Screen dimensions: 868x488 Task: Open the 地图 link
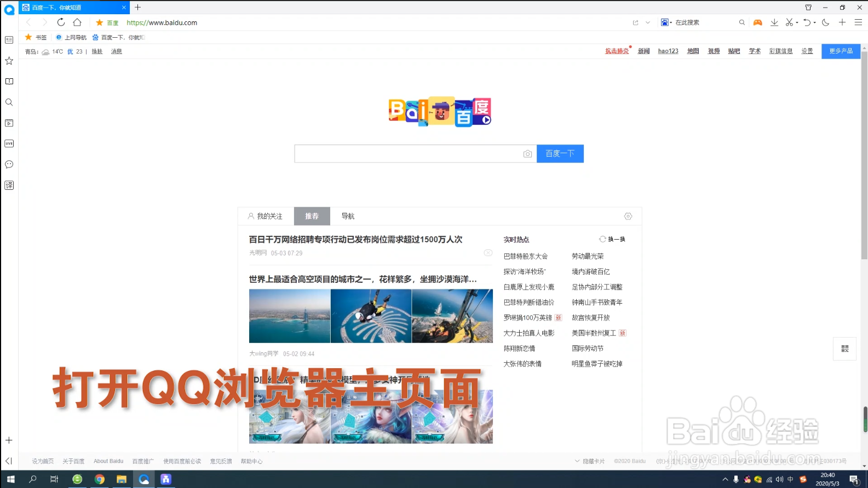[693, 51]
